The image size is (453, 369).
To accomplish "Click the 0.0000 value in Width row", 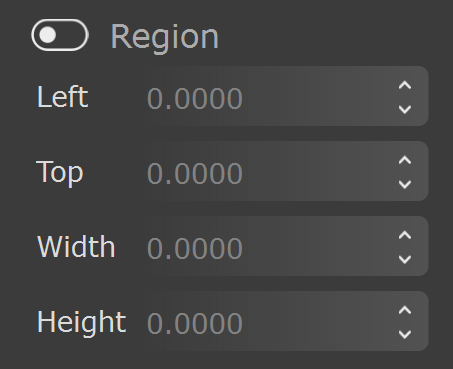I will pyautogui.click(x=195, y=248).
